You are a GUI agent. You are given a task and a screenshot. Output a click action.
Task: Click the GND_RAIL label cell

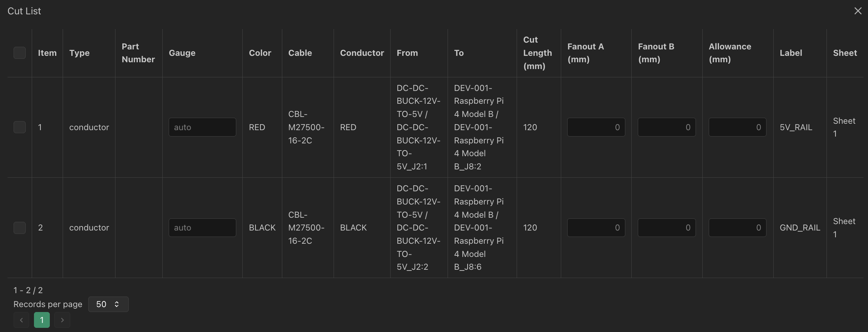click(x=800, y=227)
